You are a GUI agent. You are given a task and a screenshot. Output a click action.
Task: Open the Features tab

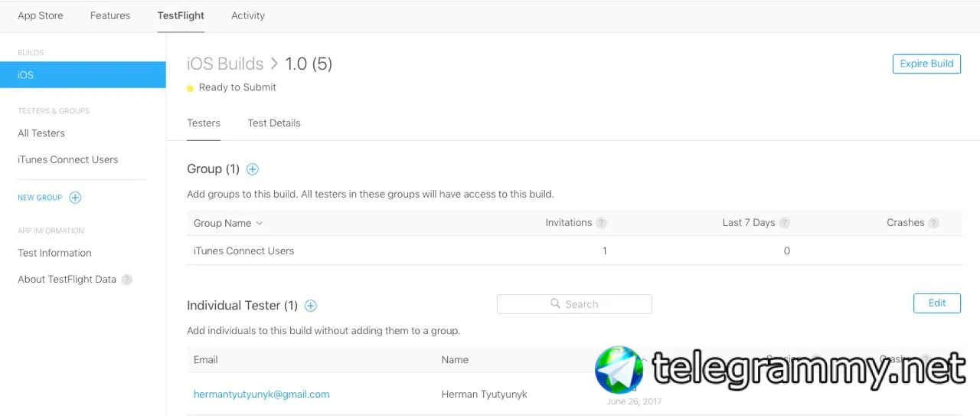coord(110,15)
